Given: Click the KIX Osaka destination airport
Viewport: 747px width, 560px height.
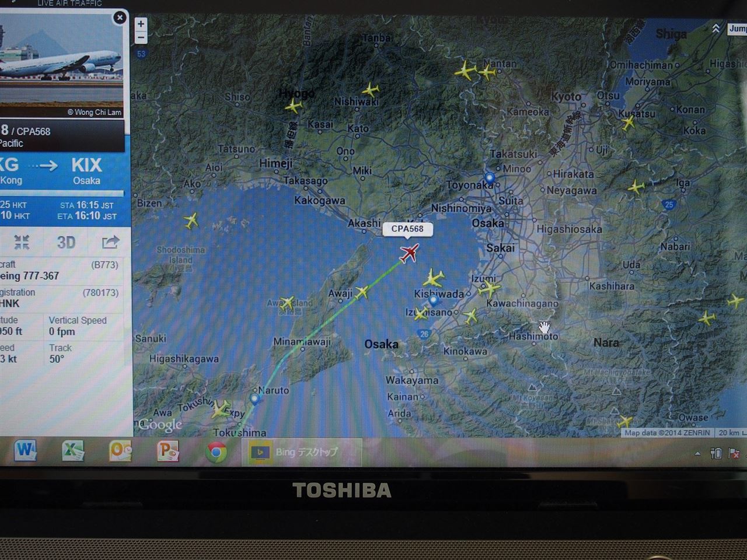Looking at the screenshot, I should tap(86, 171).
